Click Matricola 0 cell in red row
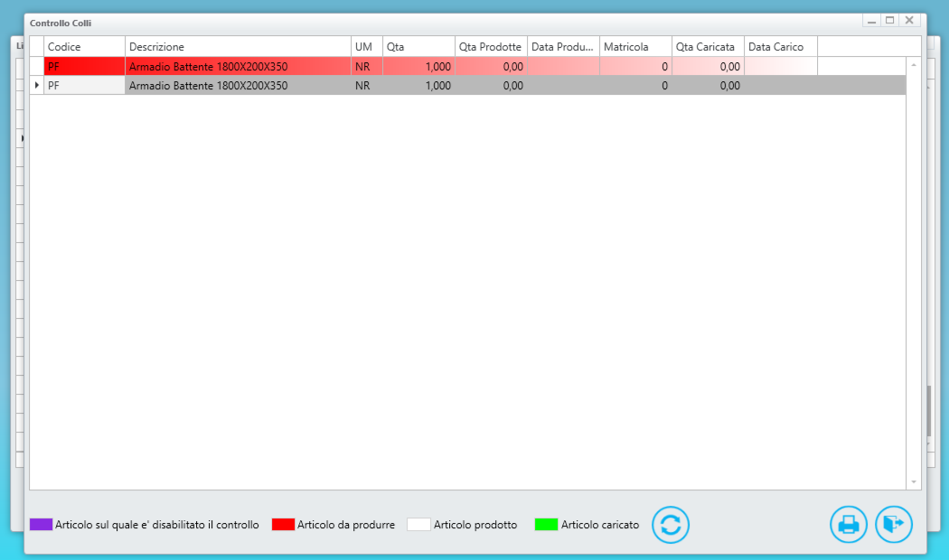This screenshot has height=560, width=949. (x=635, y=67)
